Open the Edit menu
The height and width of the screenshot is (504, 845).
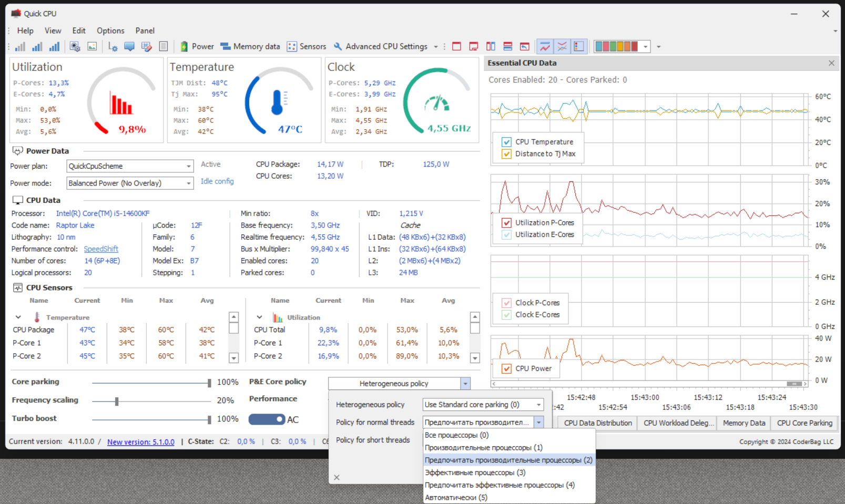(79, 30)
